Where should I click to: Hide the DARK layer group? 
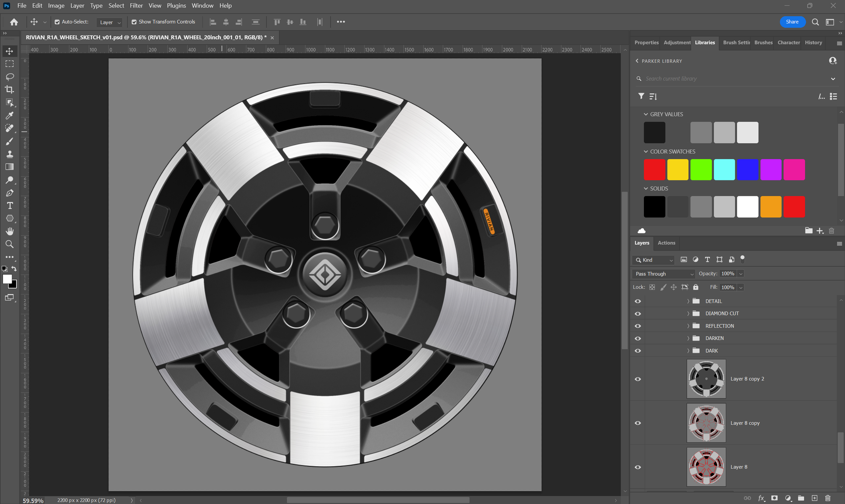[638, 351]
